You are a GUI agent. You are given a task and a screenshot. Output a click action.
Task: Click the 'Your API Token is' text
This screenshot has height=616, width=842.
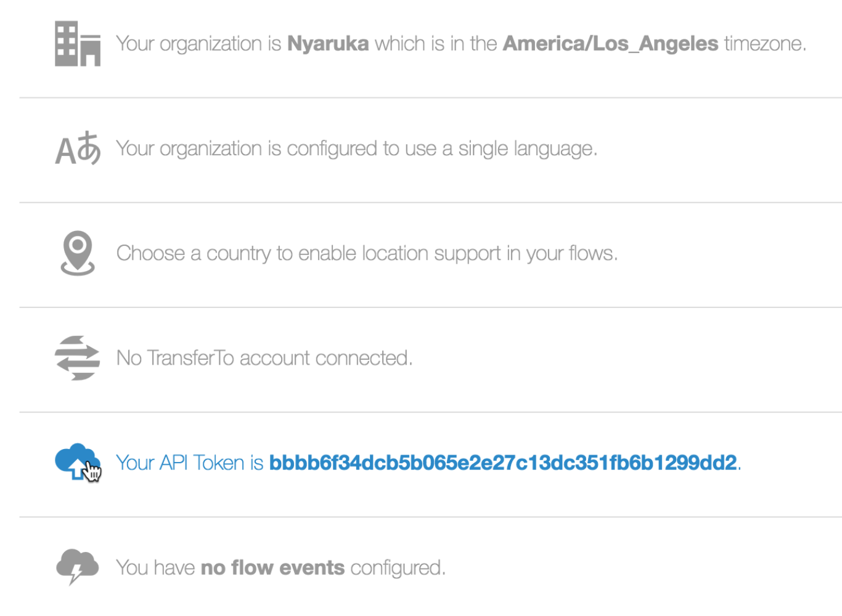pos(190,463)
